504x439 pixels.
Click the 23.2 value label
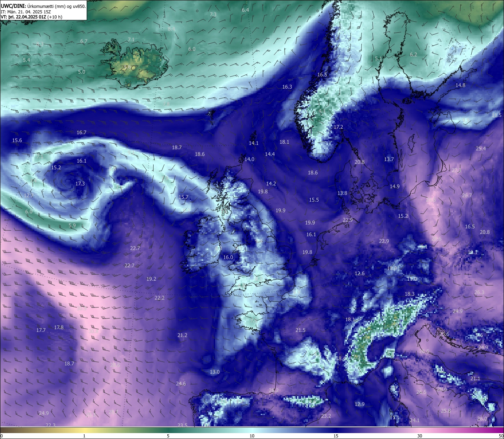point(326,416)
